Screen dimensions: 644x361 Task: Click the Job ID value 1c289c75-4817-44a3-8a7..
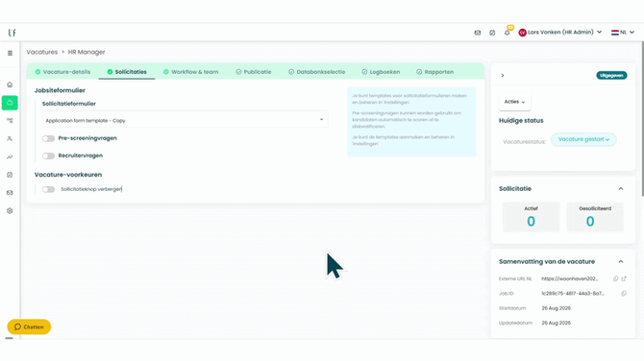(x=573, y=294)
